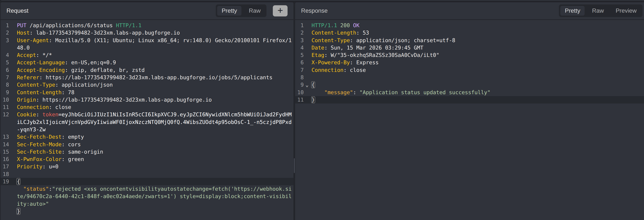Add a new request tab with the plus icon
The width and height of the screenshot is (644, 220).
[280, 11]
